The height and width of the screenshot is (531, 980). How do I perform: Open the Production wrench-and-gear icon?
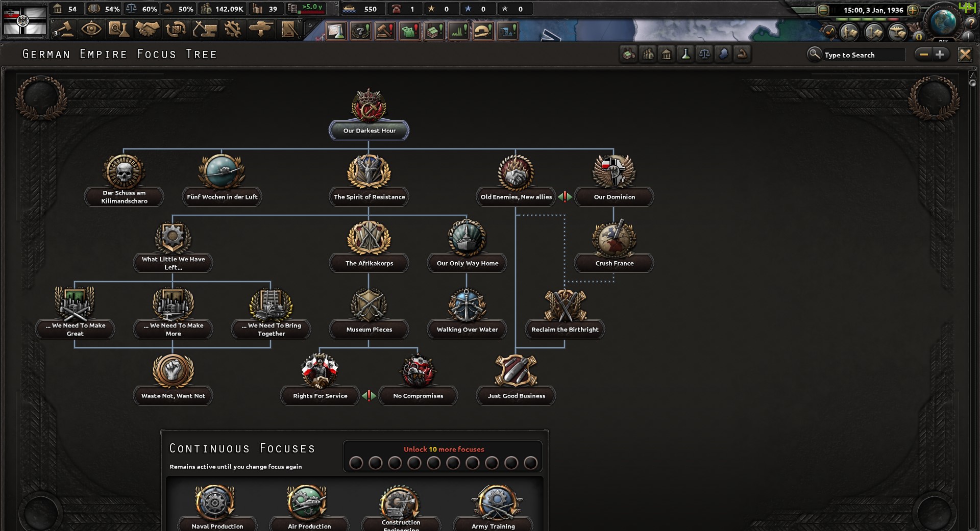coord(233,30)
